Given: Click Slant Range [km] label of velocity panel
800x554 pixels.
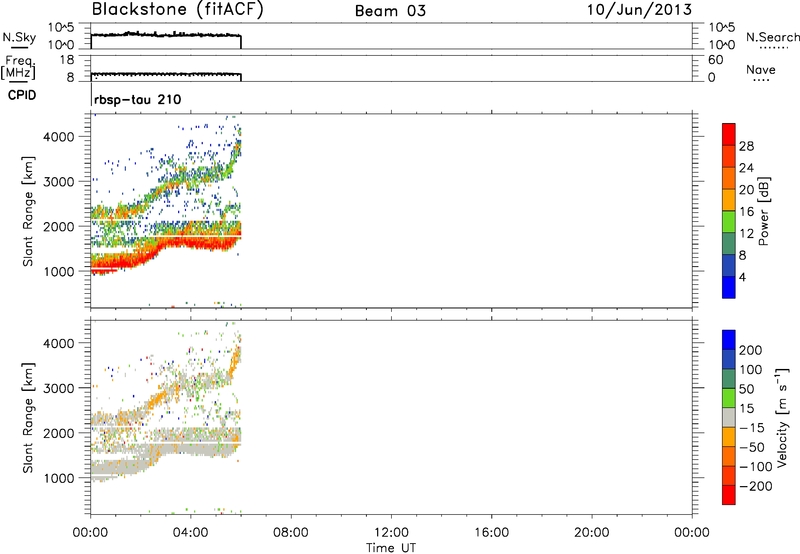Looking at the screenshot, I should [x=28, y=418].
